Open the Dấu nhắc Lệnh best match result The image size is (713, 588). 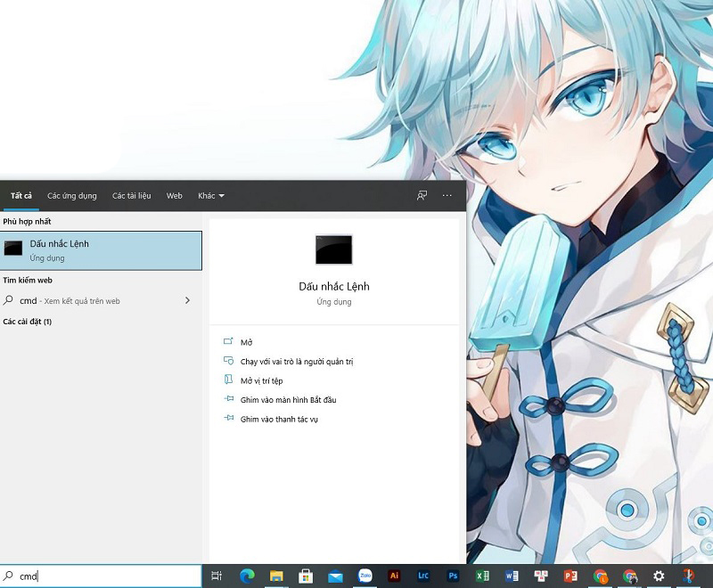pyautogui.click(x=101, y=251)
